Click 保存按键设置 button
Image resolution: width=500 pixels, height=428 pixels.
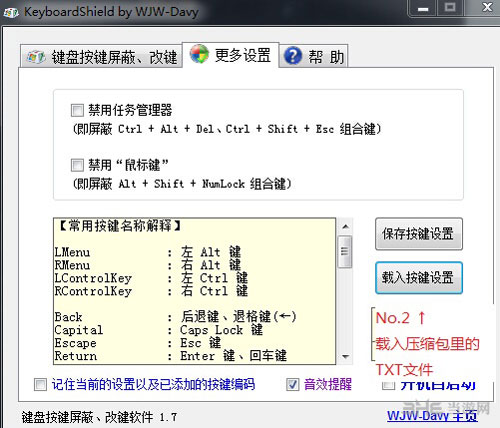pyautogui.click(x=419, y=234)
